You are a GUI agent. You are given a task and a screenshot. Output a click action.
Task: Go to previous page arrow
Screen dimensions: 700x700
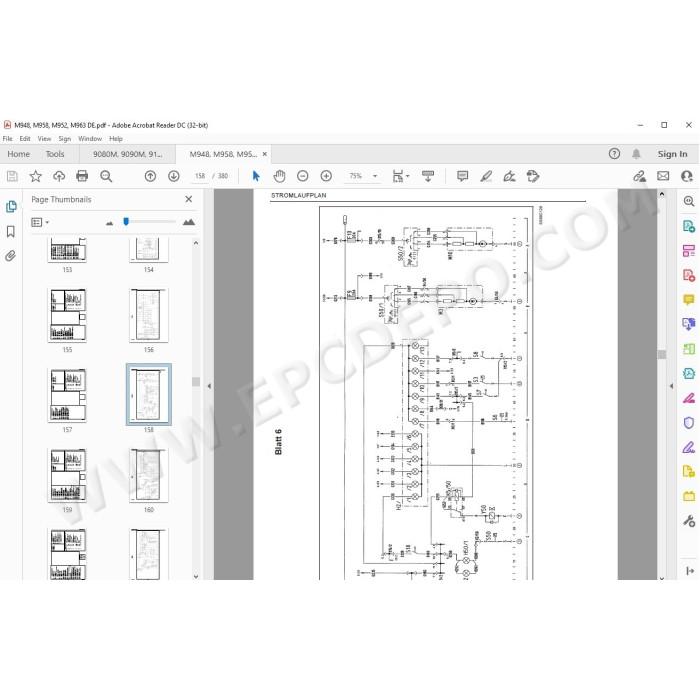150,176
